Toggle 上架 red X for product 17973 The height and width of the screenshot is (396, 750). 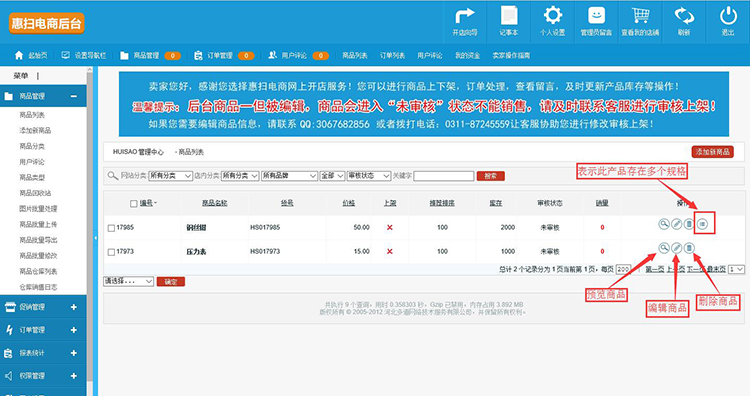pos(389,252)
